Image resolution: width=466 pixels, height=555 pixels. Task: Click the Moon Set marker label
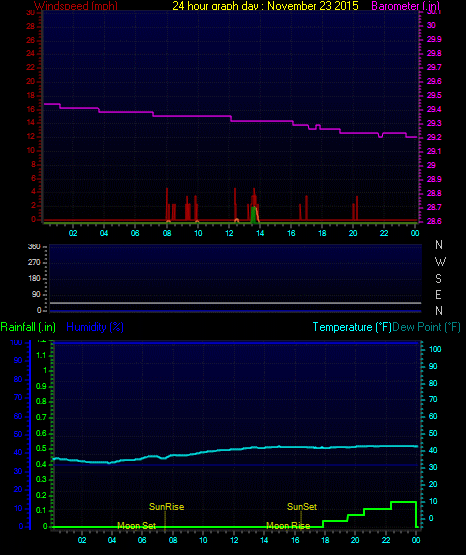coord(137,526)
